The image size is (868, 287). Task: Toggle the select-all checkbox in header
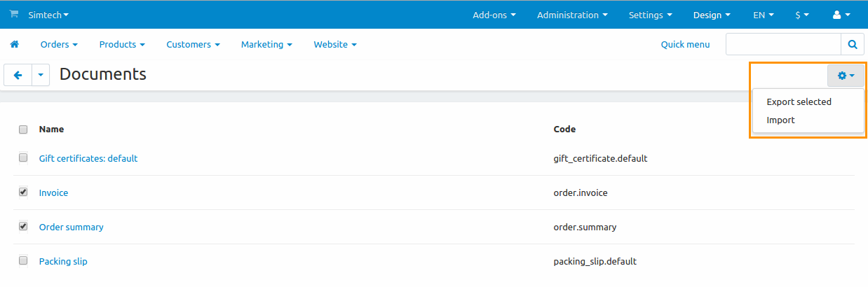[23, 129]
